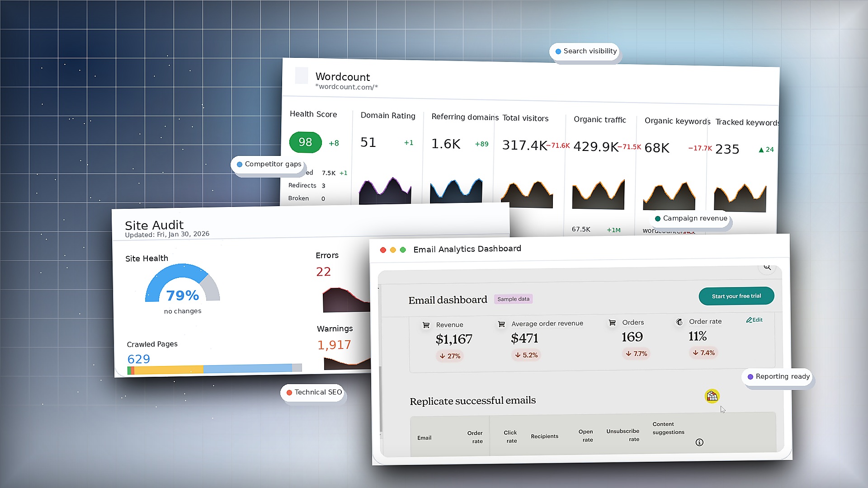Click the green 98 Health Score badge
This screenshot has width=868, height=488.
click(305, 142)
